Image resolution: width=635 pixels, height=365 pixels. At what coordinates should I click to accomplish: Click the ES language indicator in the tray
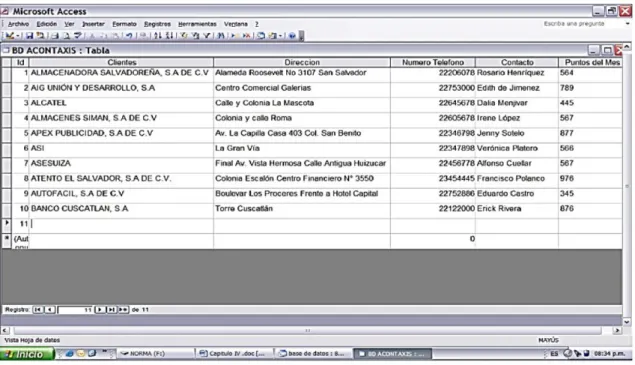pyautogui.click(x=554, y=354)
